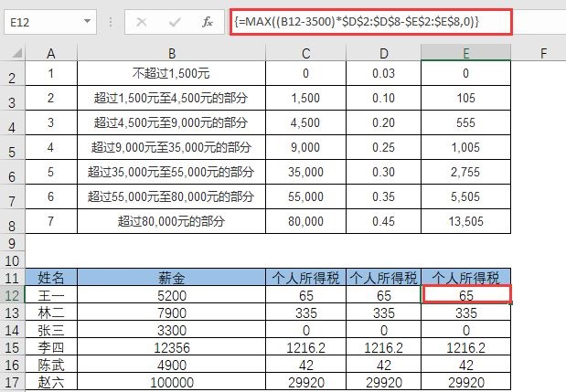This screenshot has height=392, width=566.
Task: Click cell C3 containing 1,500
Action: [305, 98]
